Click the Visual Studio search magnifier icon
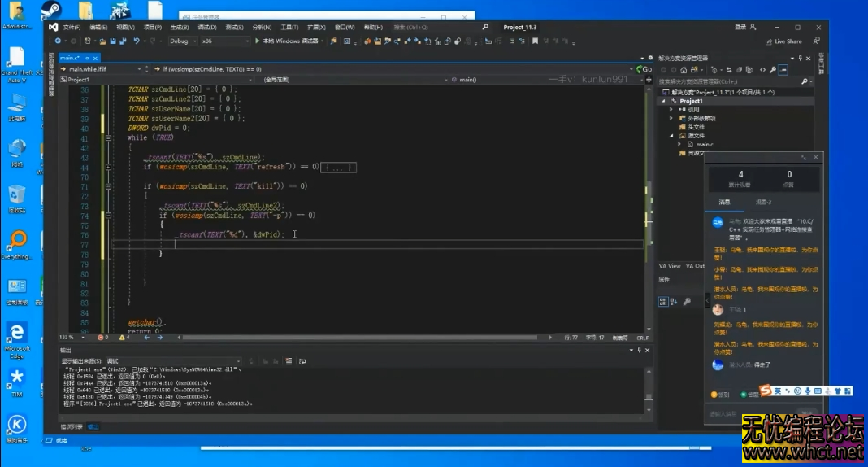868x467 pixels. 485,27
